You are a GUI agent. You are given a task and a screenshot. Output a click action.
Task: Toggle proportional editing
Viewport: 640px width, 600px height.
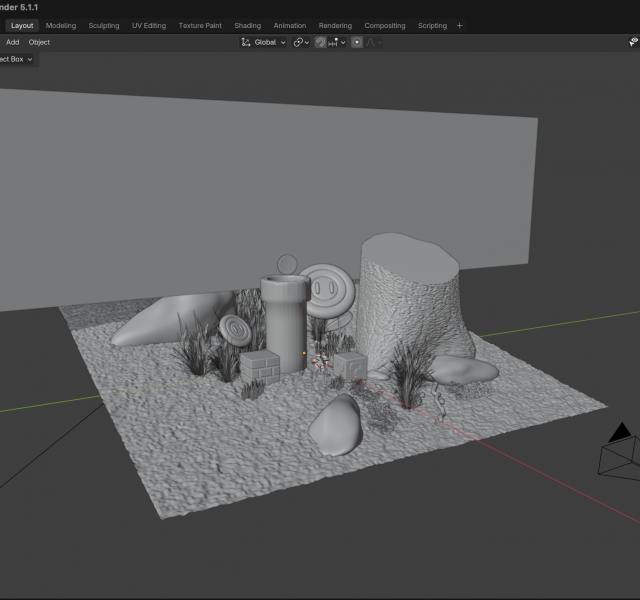[357, 42]
